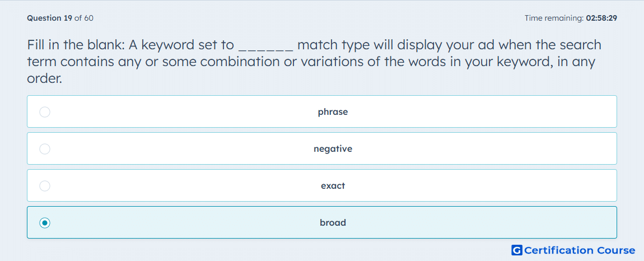Click the 02:58:29 countdown timer
The image size is (644, 261).
click(601, 18)
